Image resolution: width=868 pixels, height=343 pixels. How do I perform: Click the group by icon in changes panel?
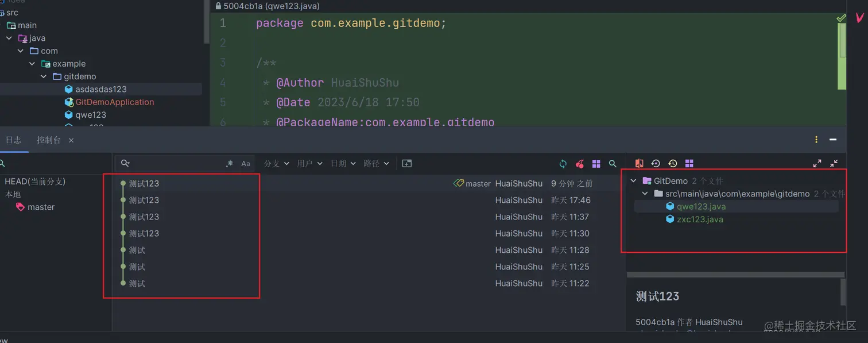pyautogui.click(x=689, y=164)
